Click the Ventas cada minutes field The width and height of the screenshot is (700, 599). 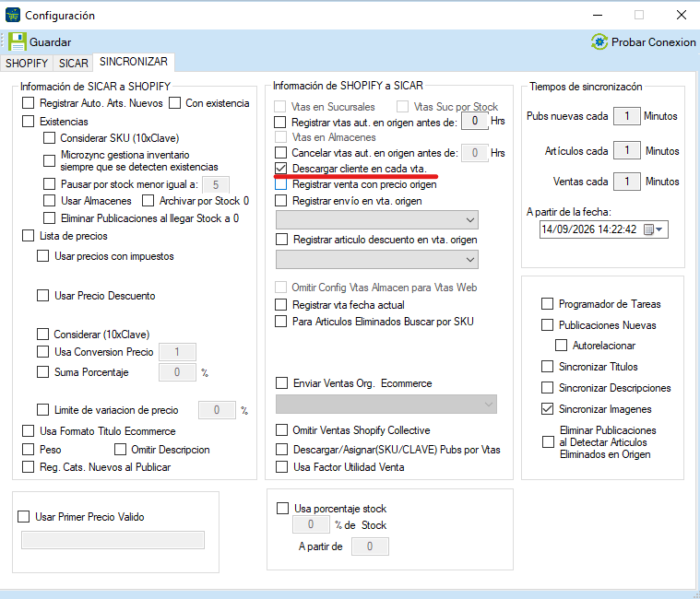point(627,182)
